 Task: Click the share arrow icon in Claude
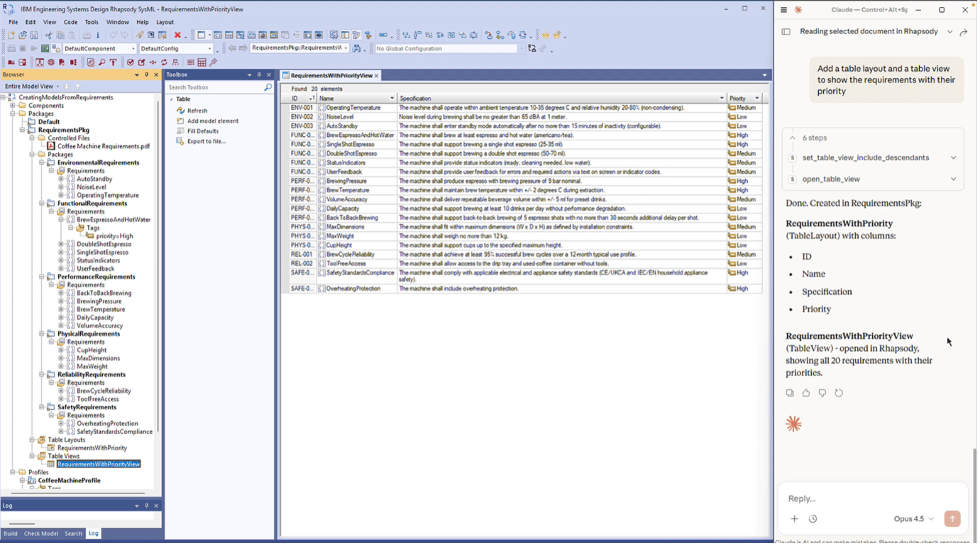click(x=964, y=32)
